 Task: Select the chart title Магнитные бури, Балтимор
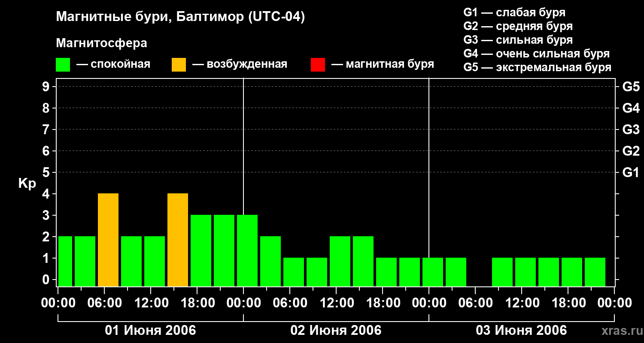click(x=180, y=17)
